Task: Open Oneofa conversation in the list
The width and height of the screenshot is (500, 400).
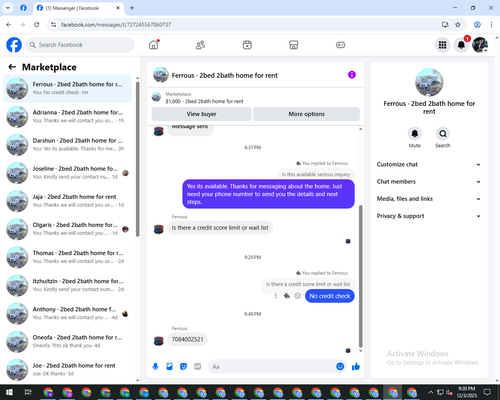Action: click(67, 342)
